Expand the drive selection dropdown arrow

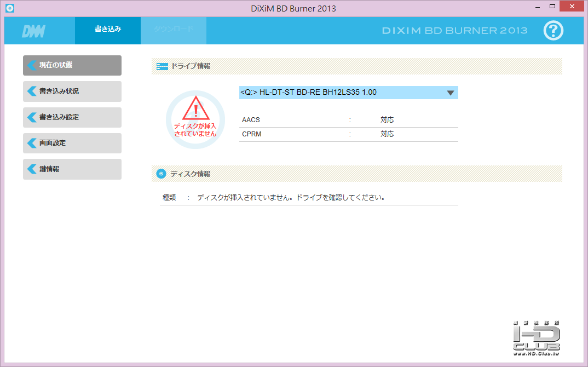pyautogui.click(x=451, y=93)
